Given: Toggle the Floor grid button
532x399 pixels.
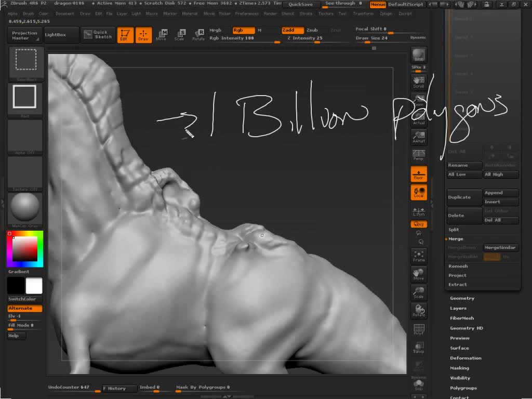Looking at the screenshot, I should [418, 175].
